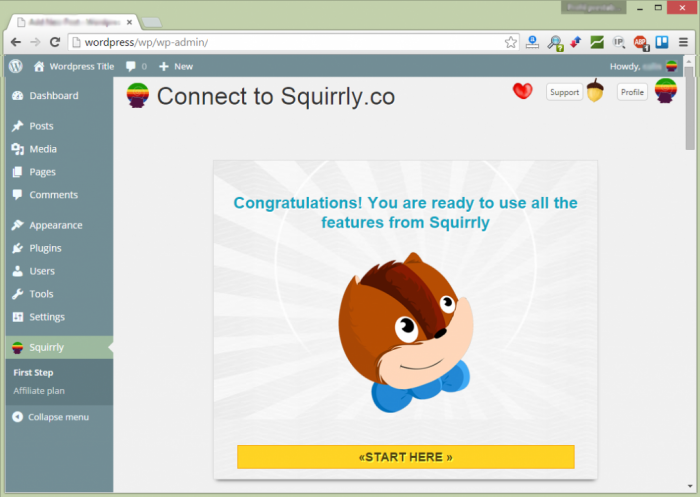Open the Tools menu
The width and height of the screenshot is (700, 497).
coord(59,294)
